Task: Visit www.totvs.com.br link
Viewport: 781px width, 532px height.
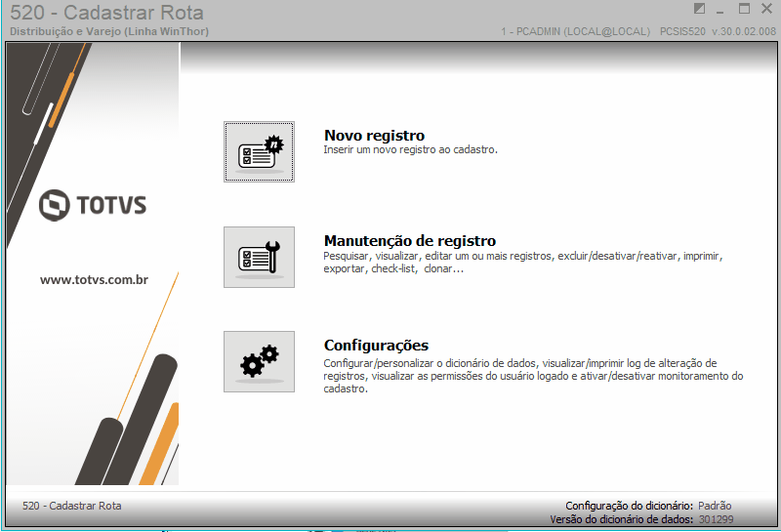Action: [94, 279]
